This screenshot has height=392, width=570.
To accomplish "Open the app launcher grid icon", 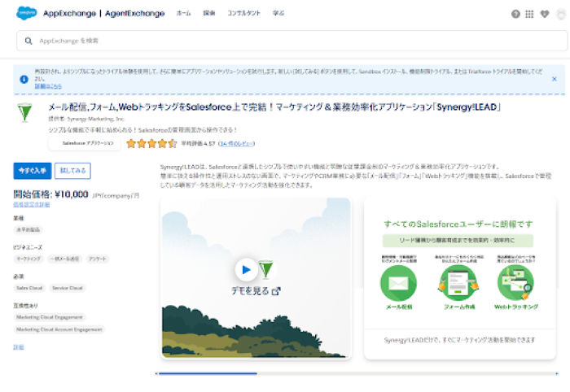I will [529, 14].
